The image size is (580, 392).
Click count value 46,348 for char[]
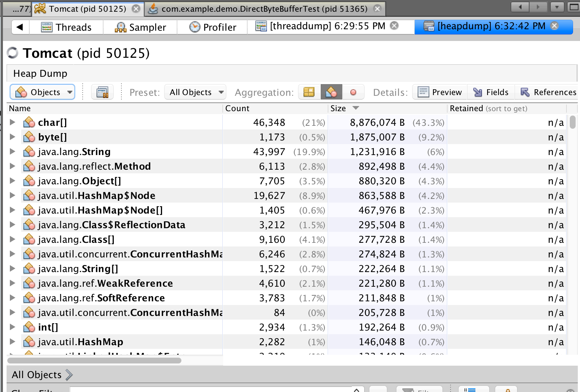coord(269,122)
